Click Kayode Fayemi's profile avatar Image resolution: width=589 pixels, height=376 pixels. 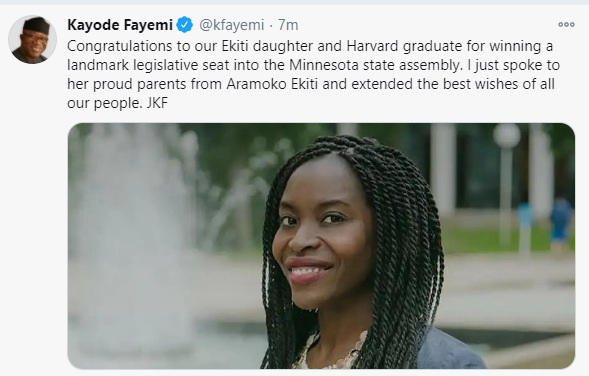32,39
